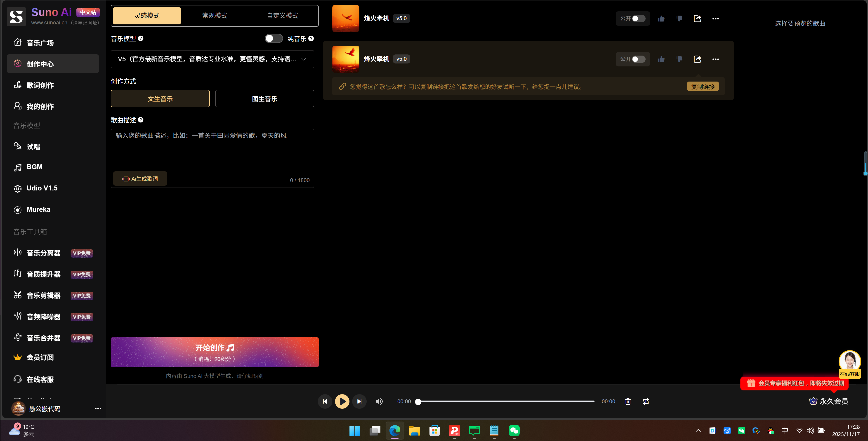Image resolution: width=868 pixels, height=441 pixels.
Task: Toggle the loop repeat icon in the player
Action: (x=646, y=401)
